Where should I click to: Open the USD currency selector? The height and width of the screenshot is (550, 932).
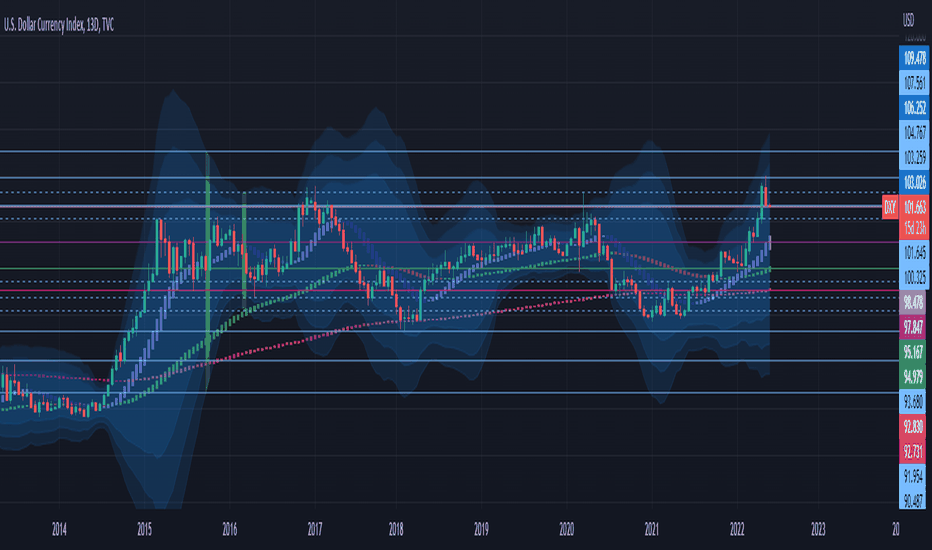coord(908,21)
